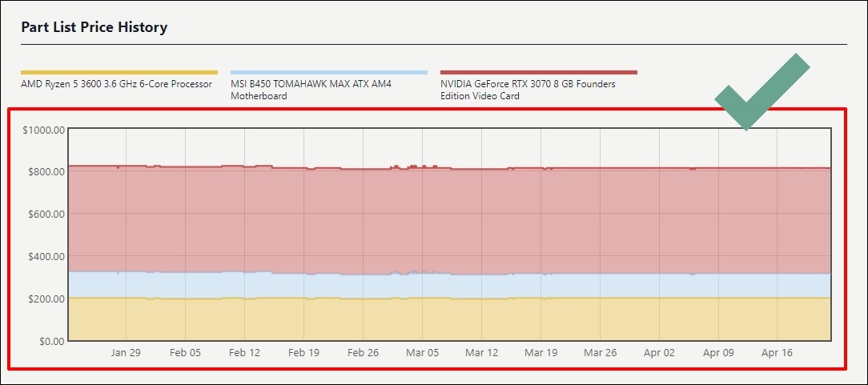Click the Feb 26 date label
868x385 pixels.
(364, 353)
